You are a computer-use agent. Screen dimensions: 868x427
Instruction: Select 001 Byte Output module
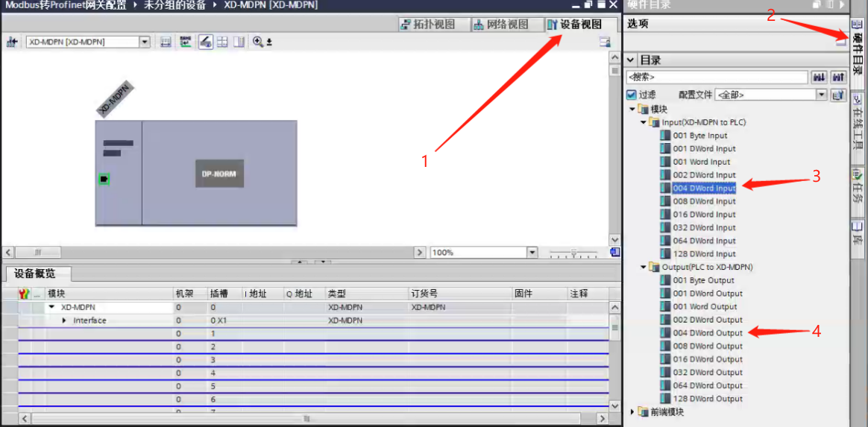click(x=703, y=280)
